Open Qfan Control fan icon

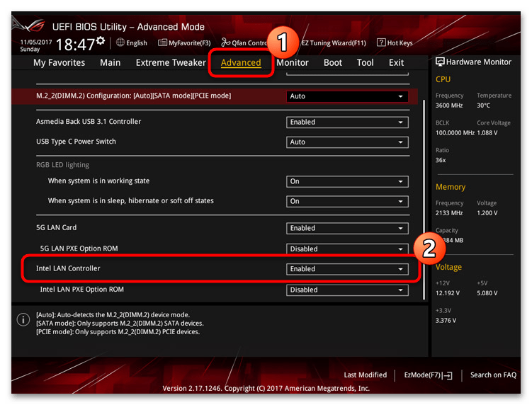pyautogui.click(x=226, y=42)
